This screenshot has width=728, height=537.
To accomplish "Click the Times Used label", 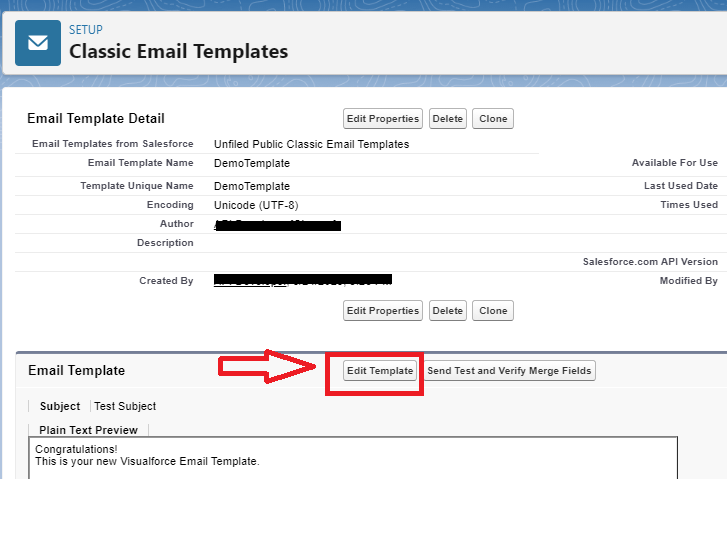I will tap(689, 205).
